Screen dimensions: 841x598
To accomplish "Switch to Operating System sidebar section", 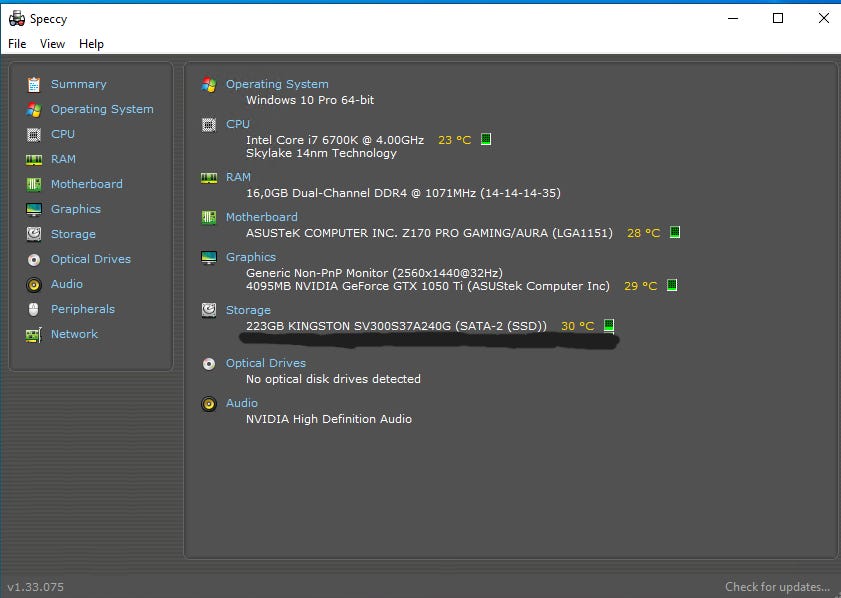I will tap(102, 109).
